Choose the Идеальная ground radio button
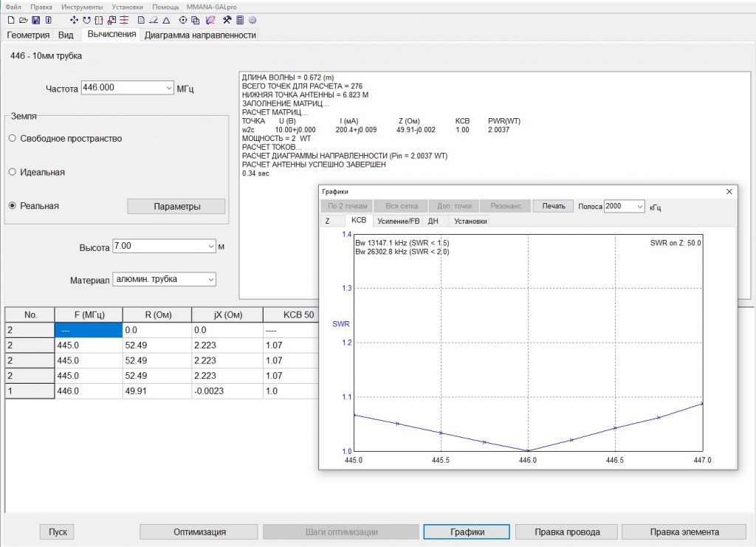 tap(13, 172)
